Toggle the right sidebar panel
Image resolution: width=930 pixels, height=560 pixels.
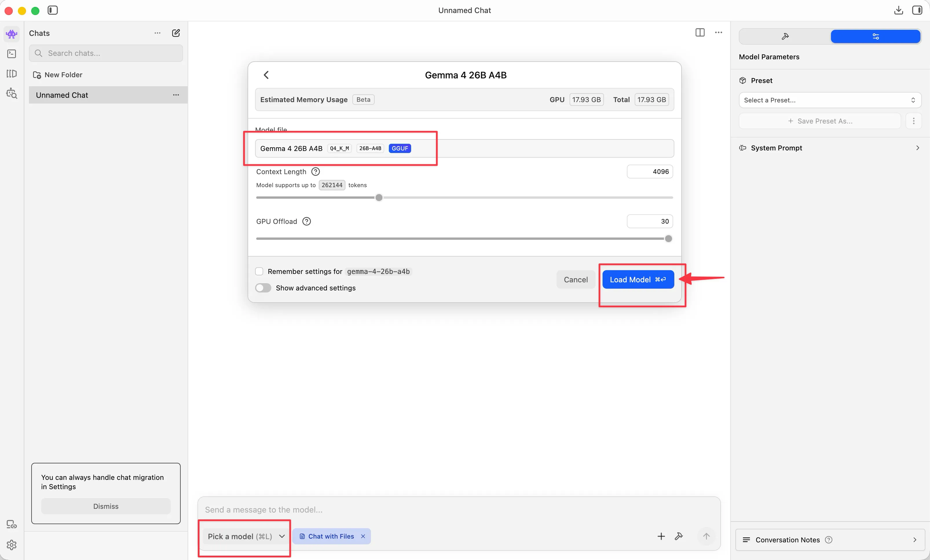pyautogui.click(x=917, y=10)
